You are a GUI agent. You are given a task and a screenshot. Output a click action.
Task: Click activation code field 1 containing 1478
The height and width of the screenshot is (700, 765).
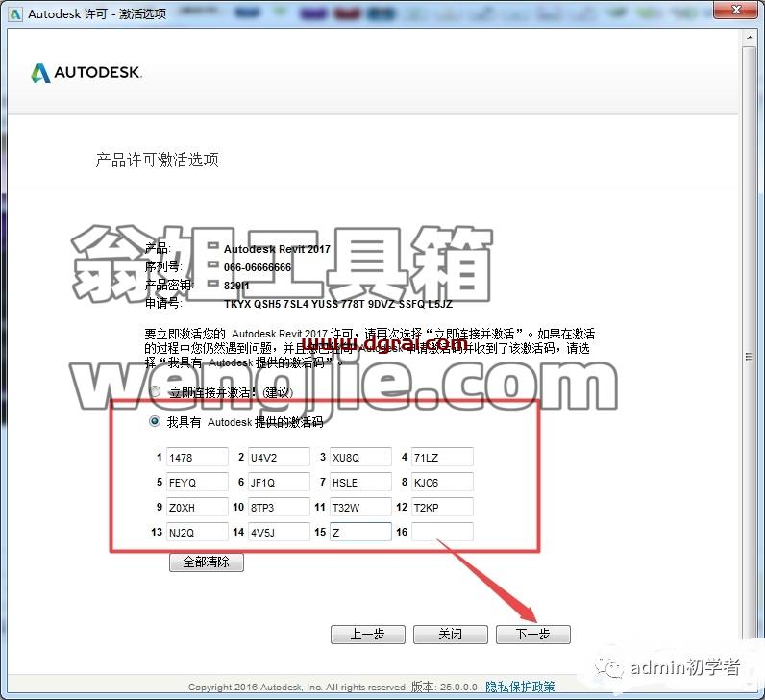(197, 458)
